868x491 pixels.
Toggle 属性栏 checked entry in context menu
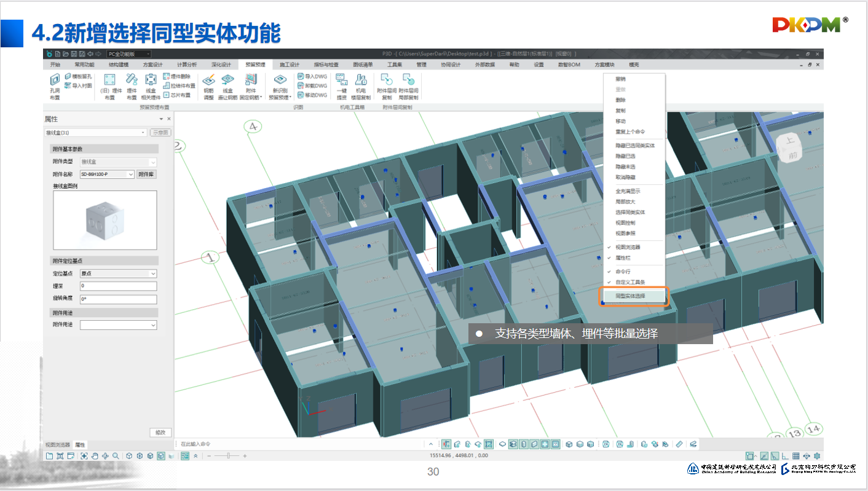pyautogui.click(x=625, y=258)
